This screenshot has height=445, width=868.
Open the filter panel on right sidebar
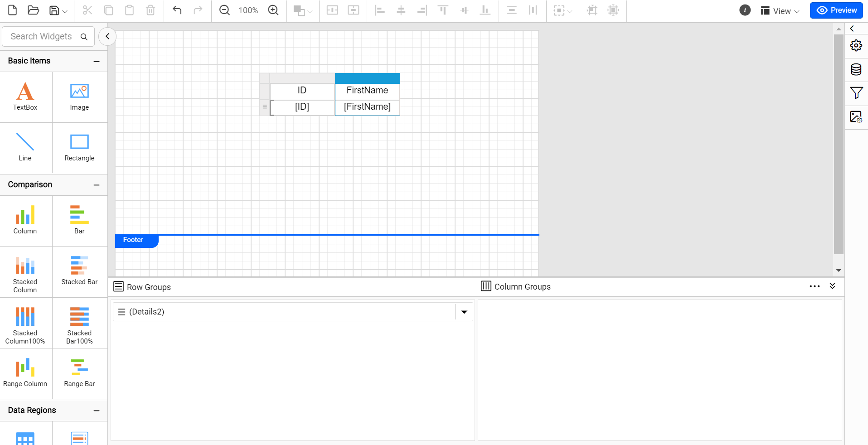click(x=856, y=93)
